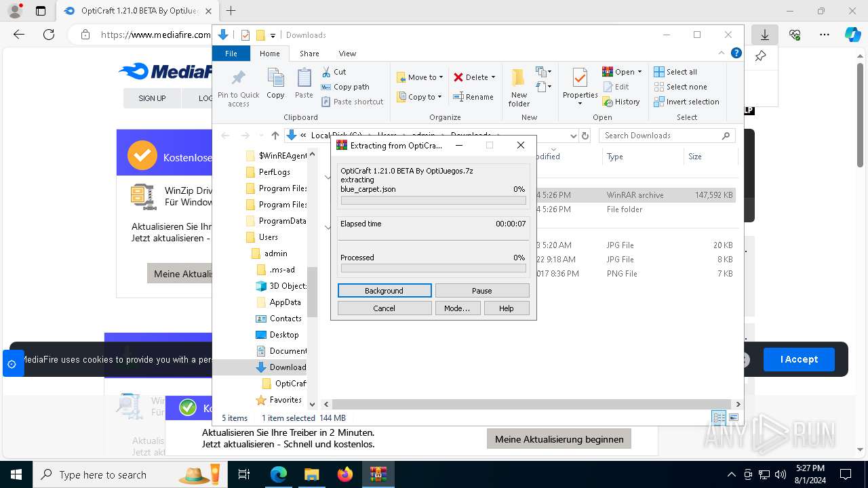Open Copy to dropdown

(419, 97)
